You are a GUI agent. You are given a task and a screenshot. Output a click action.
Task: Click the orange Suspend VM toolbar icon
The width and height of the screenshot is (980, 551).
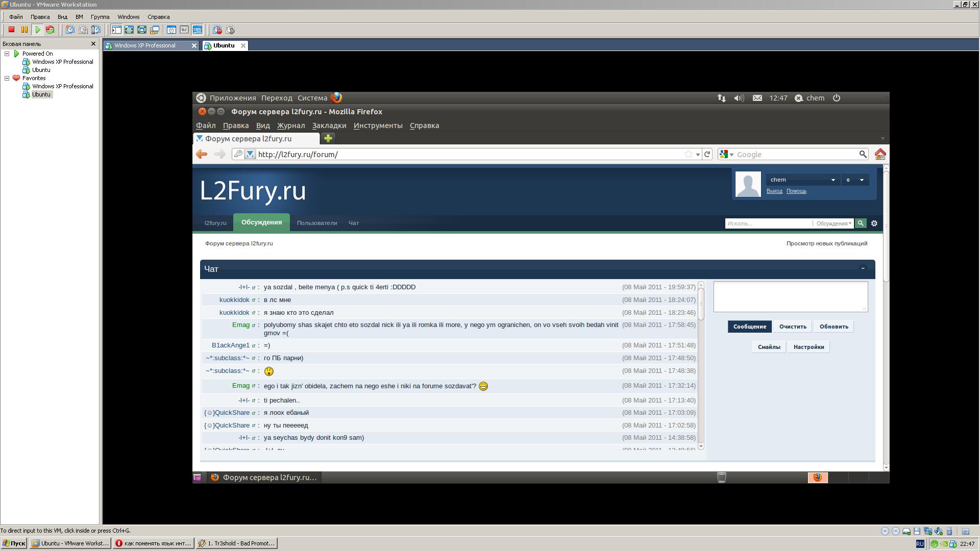pyautogui.click(x=24, y=30)
